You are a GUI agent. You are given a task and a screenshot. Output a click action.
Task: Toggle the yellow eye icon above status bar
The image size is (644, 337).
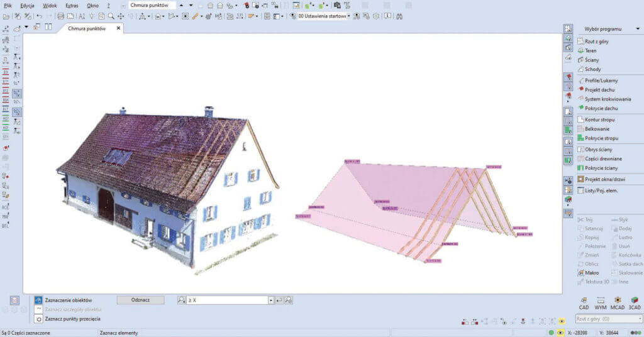tap(562, 321)
